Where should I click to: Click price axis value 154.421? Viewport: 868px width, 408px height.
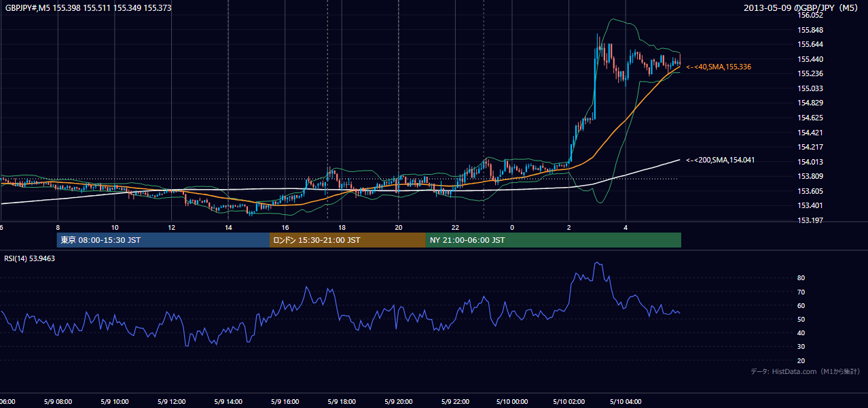point(811,133)
